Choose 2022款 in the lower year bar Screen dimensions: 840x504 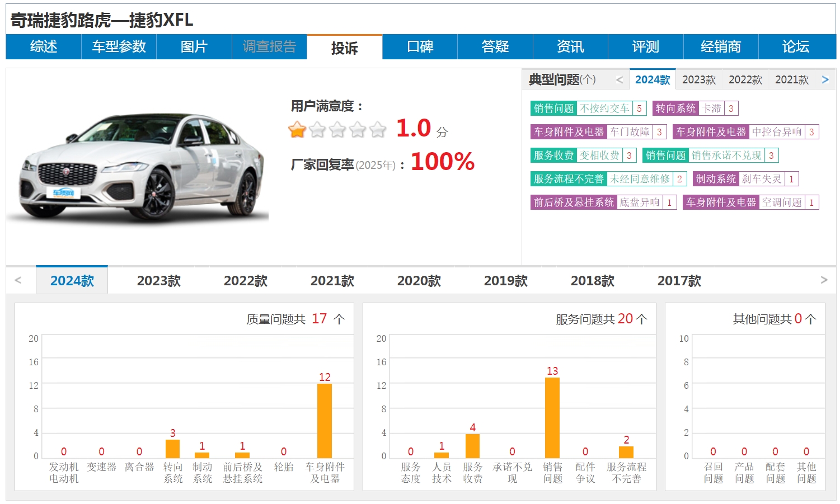pos(245,281)
